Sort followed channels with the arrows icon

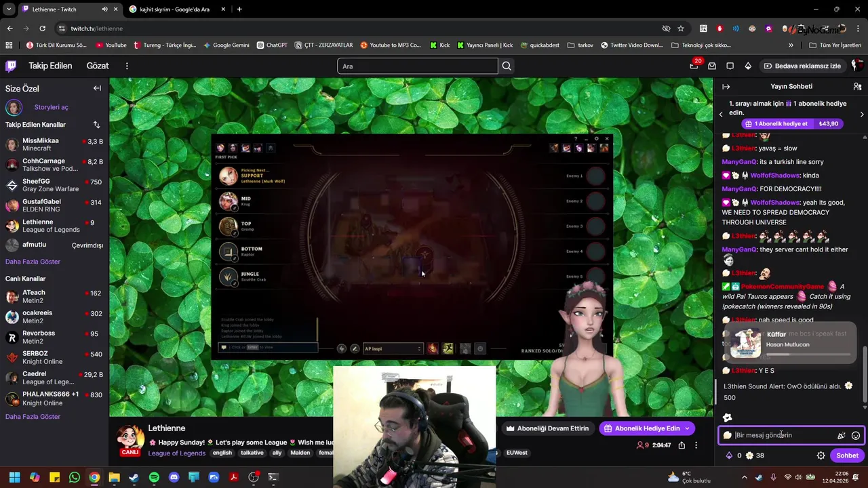pyautogui.click(x=96, y=125)
